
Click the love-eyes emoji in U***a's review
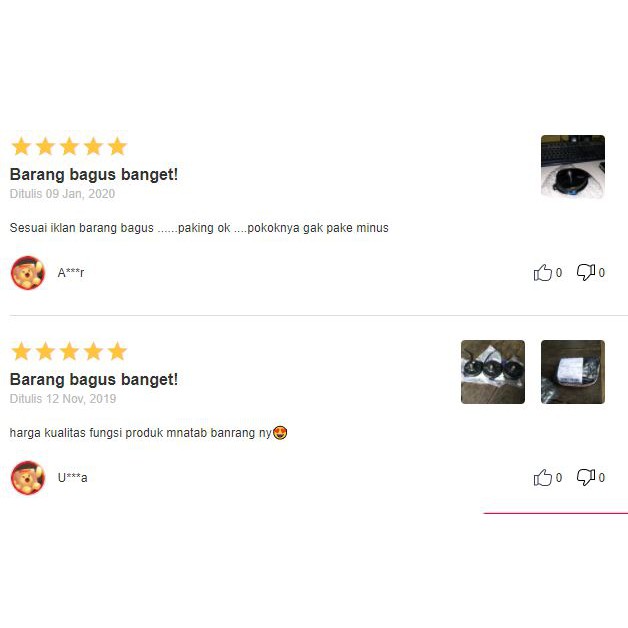point(280,433)
